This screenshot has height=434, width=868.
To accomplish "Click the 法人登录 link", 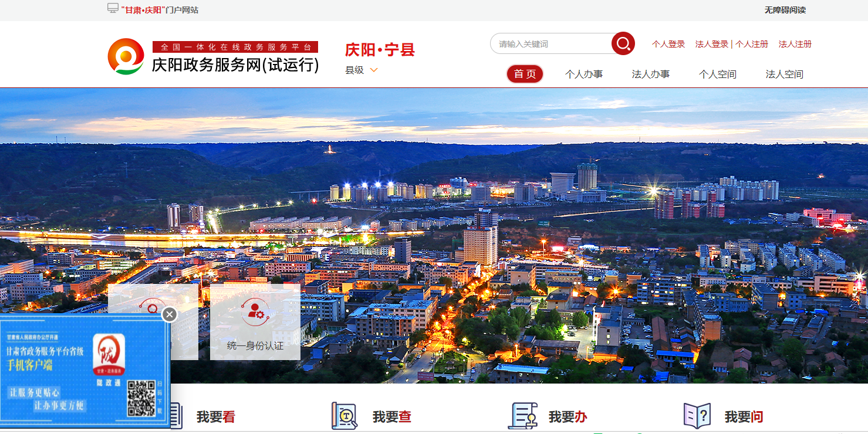I will click(x=712, y=44).
